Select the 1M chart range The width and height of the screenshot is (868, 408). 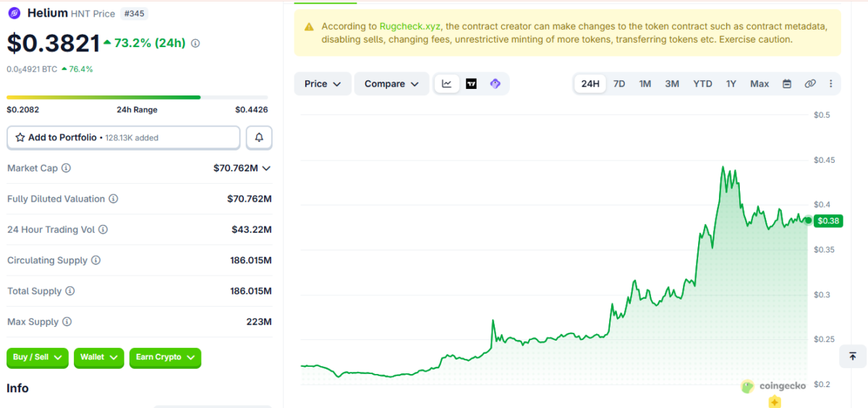coord(645,84)
